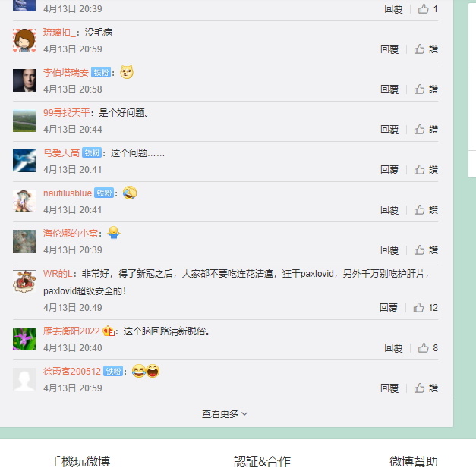The width and height of the screenshot is (476, 474).
Task: Open the 手機玩微博 footer link
Action: [x=80, y=462]
